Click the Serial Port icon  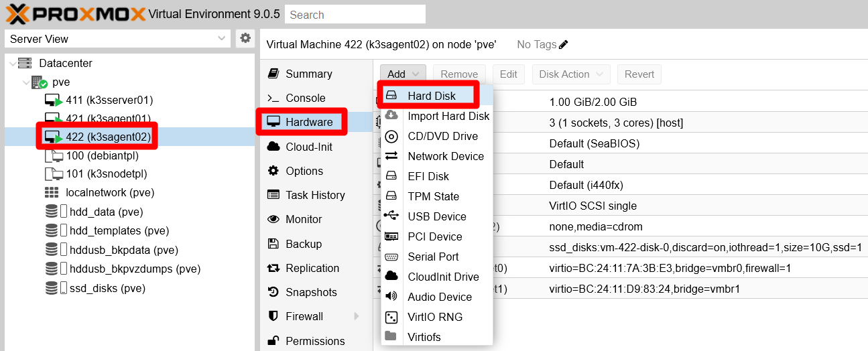pos(392,257)
